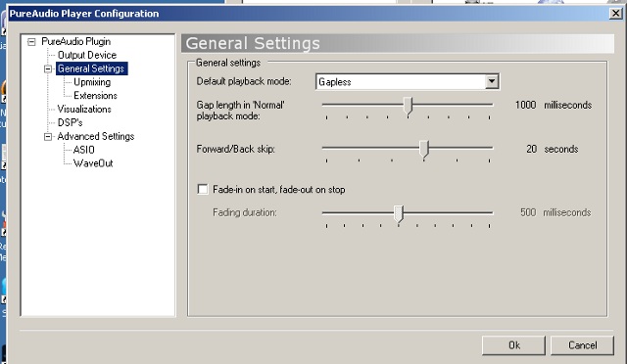Screen dimensions: 627x364
Task: Confirm settings with the Ok button
Action: point(513,345)
